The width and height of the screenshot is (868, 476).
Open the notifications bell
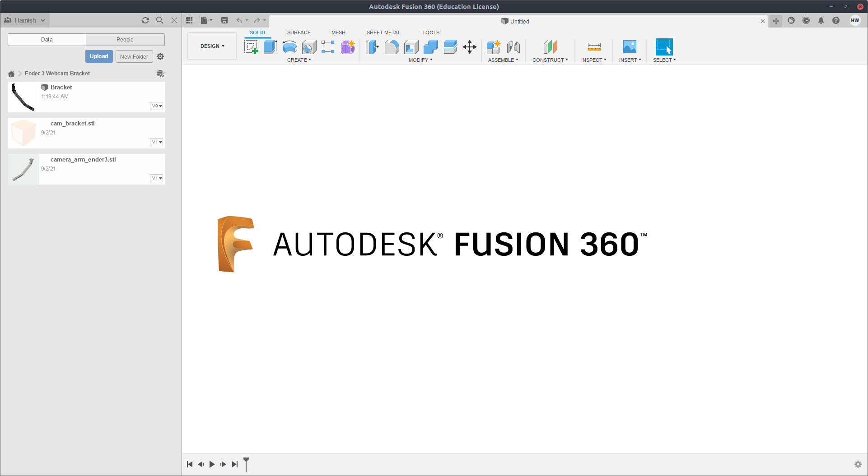tap(821, 20)
